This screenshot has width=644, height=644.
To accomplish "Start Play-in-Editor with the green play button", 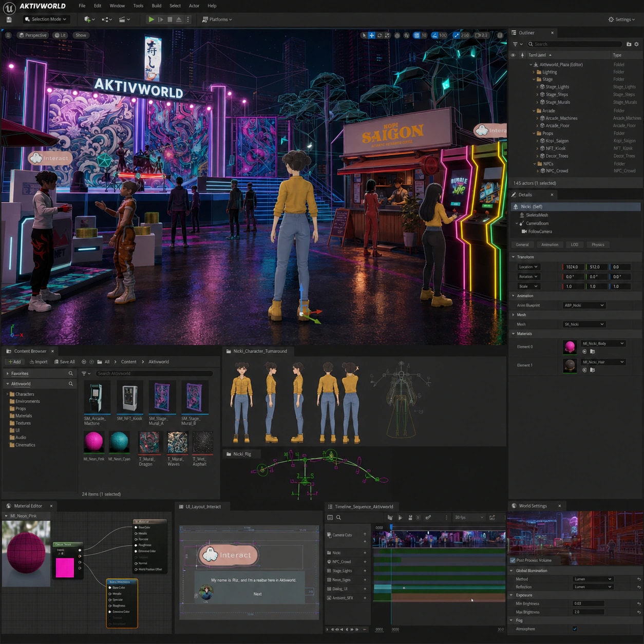I will click(151, 20).
